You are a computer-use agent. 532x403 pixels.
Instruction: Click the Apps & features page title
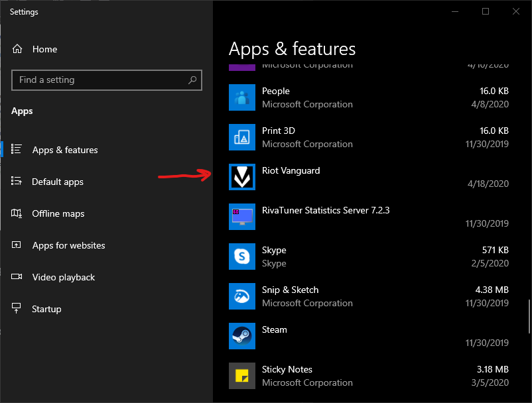[x=292, y=49]
